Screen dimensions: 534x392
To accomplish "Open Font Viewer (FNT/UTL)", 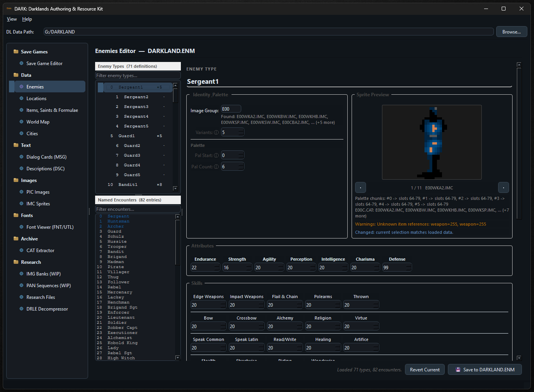I will pos(50,227).
